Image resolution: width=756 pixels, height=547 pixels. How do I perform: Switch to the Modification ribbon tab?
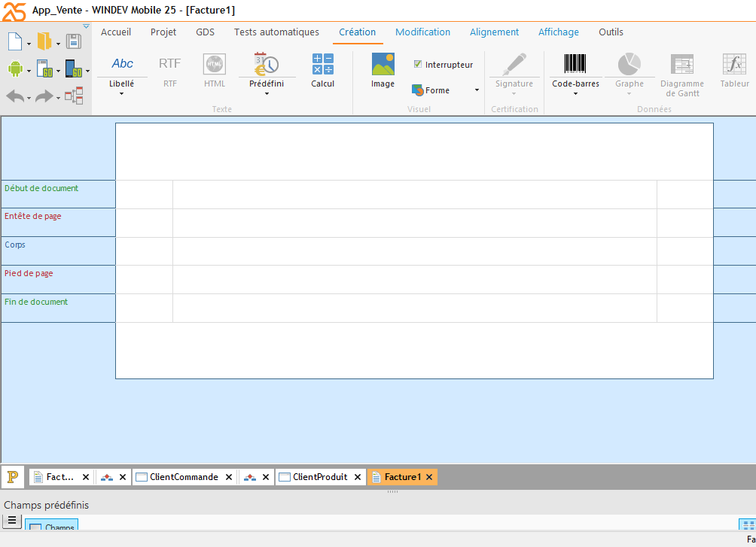point(422,32)
